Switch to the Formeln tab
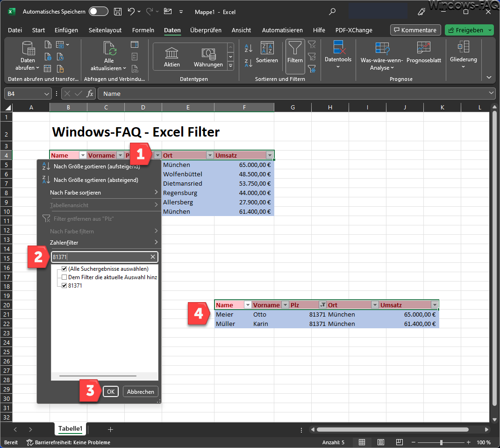Screen dimensions: 500x448 click(143, 30)
